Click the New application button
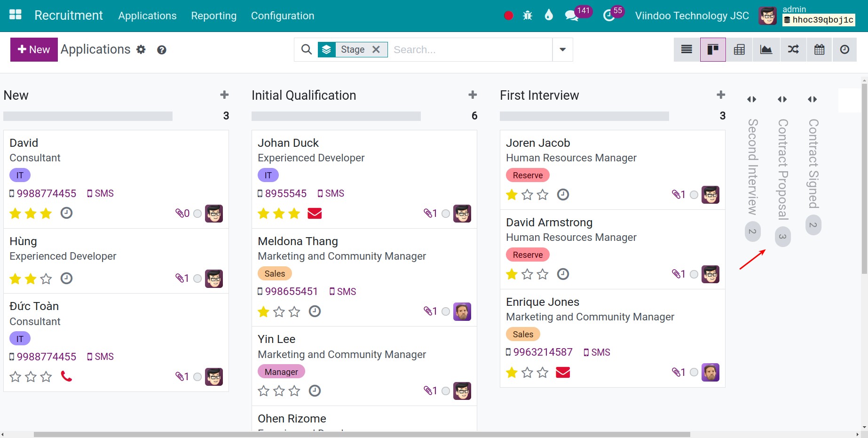The height and width of the screenshot is (438, 868). pyautogui.click(x=33, y=49)
